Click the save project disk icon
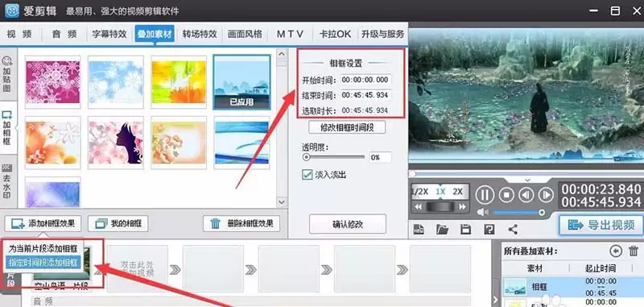This screenshot has height=307, width=644. (x=465, y=229)
